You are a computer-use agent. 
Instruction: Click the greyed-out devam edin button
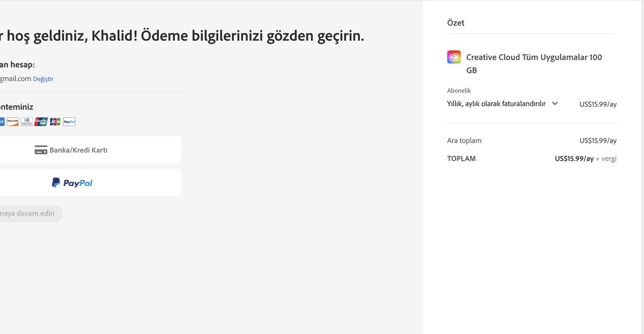click(31, 213)
